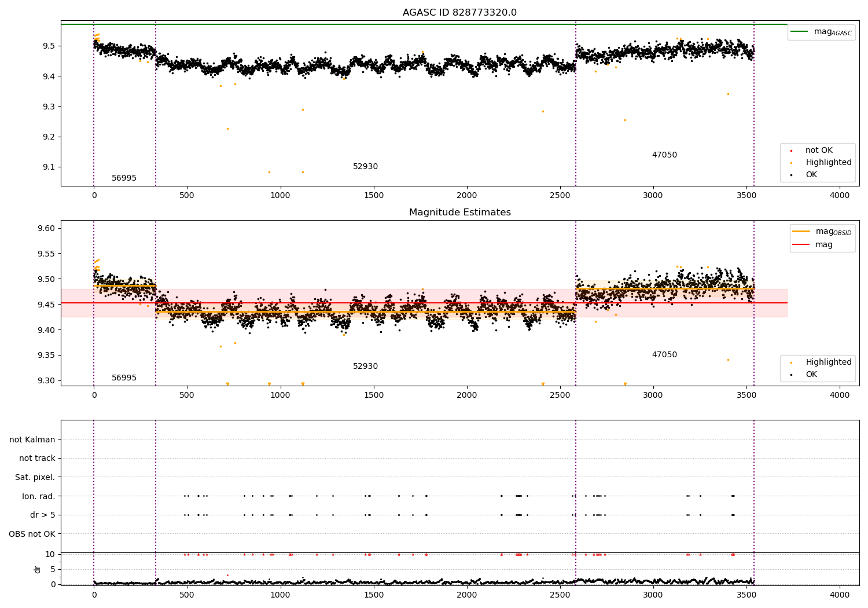
Task: Click the 47050 obsid label in top plot
Action: [x=664, y=155]
